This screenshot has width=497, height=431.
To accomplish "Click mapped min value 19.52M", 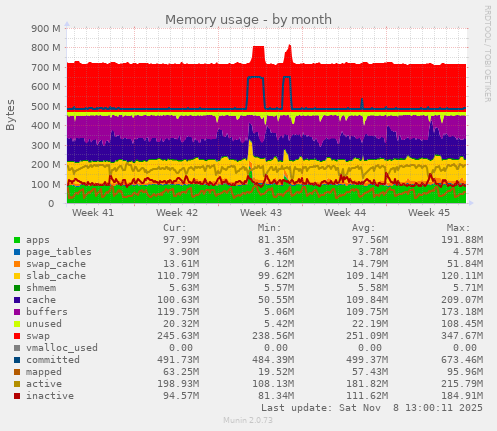I will [276, 372].
